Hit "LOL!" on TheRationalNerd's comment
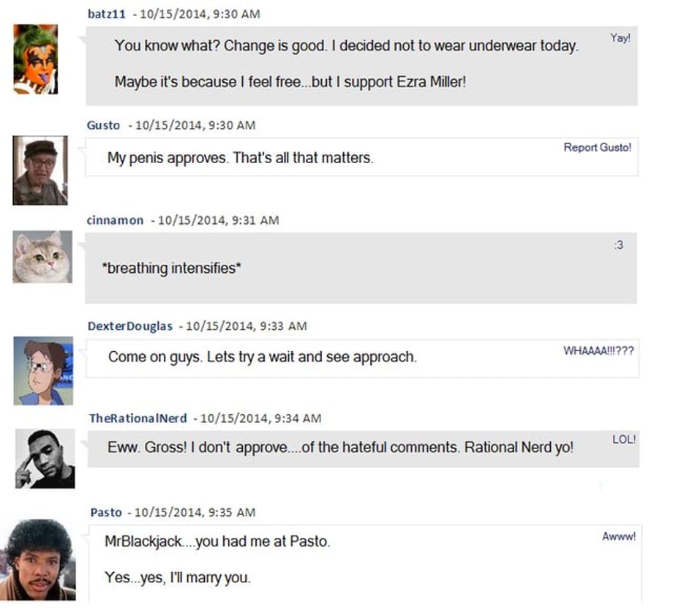Viewport: 673px width, 616px height. pos(624,440)
